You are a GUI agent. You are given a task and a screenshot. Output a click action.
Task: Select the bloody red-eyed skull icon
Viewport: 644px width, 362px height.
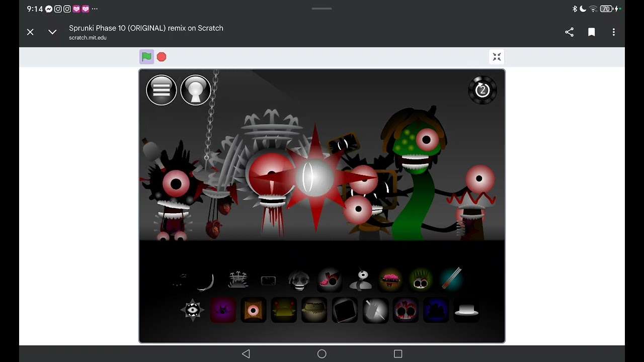coord(406,310)
